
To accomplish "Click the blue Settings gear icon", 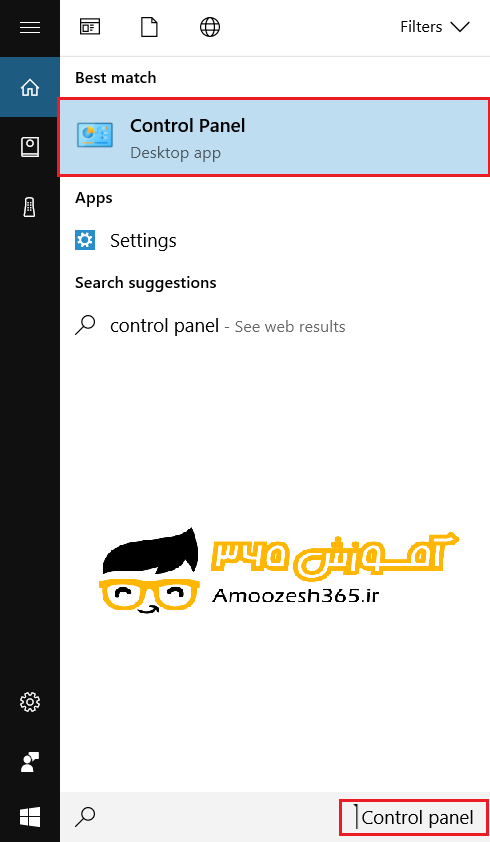I will (85, 240).
